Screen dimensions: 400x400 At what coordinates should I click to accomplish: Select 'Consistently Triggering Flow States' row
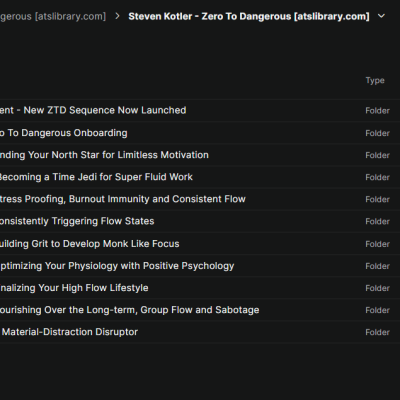pyautogui.click(x=77, y=221)
